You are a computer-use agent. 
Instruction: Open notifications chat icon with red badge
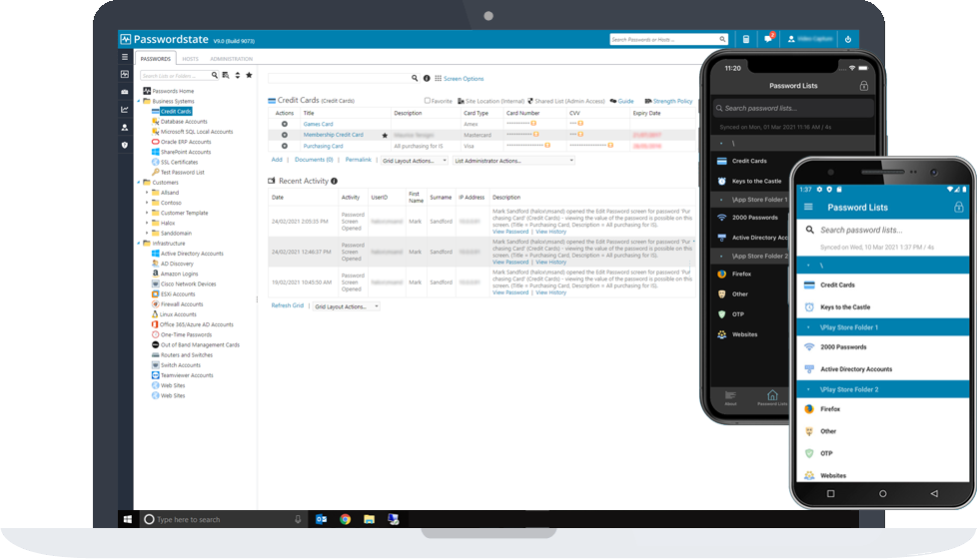point(768,39)
